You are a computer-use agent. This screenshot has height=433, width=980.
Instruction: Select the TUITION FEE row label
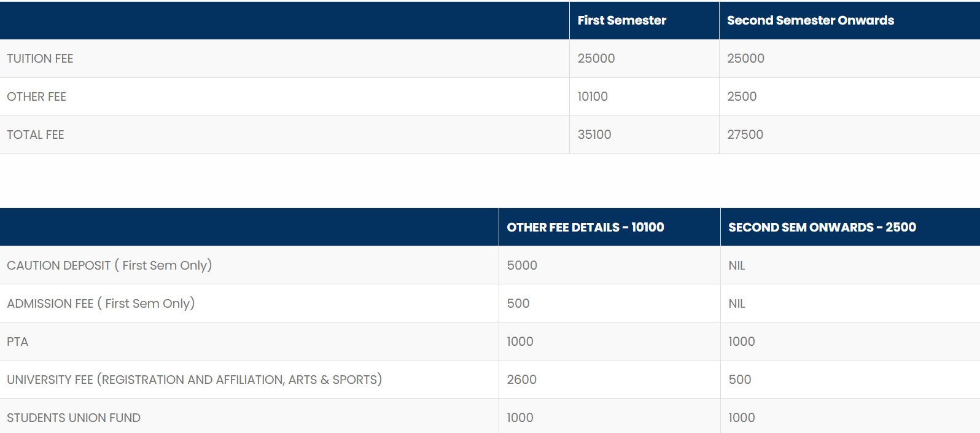(40, 58)
